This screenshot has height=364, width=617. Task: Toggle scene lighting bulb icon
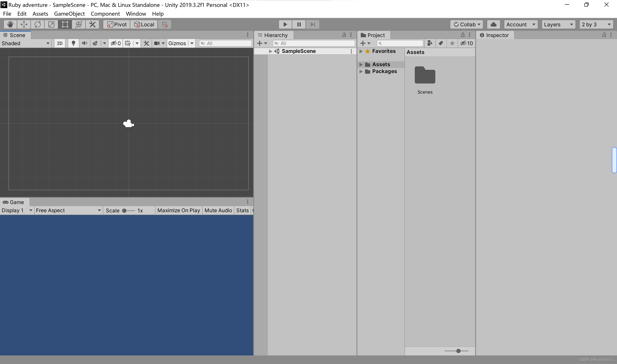point(73,43)
